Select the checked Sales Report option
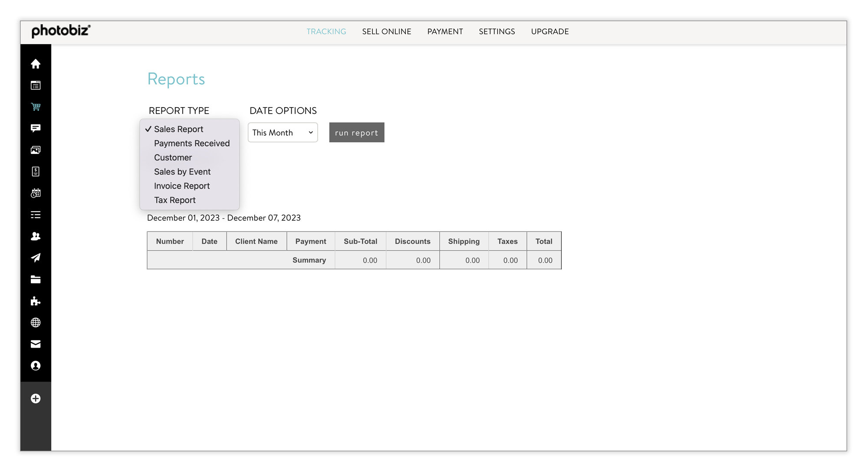Screen dimensions: 868x473 (178, 129)
